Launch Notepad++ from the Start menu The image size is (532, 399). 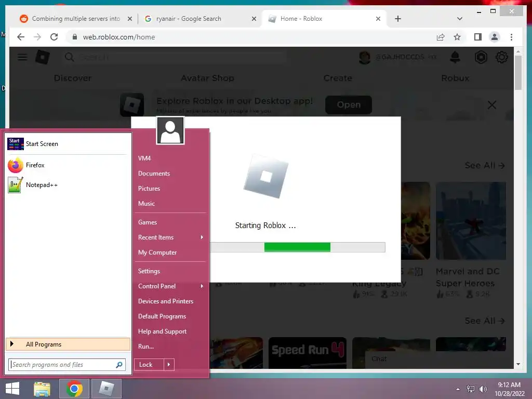tap(68, 185)
